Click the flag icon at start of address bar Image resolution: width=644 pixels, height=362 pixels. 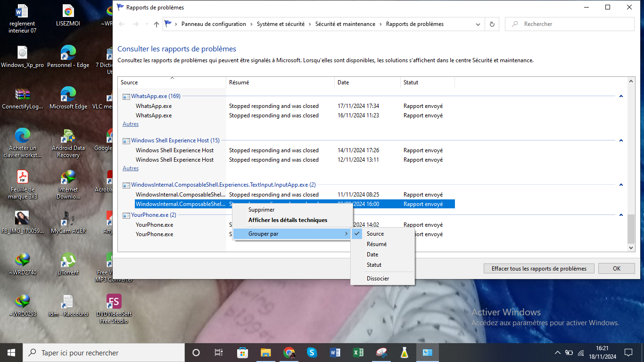coord(168,24)
